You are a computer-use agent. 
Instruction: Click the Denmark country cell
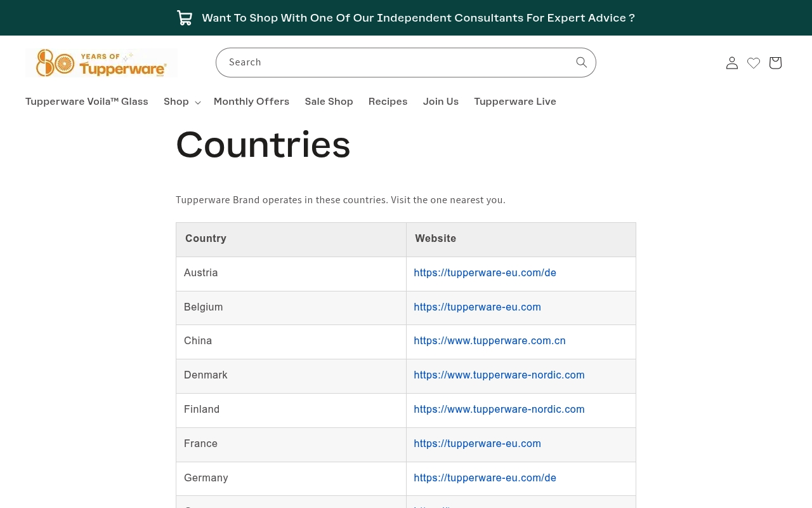coord(291,376)
